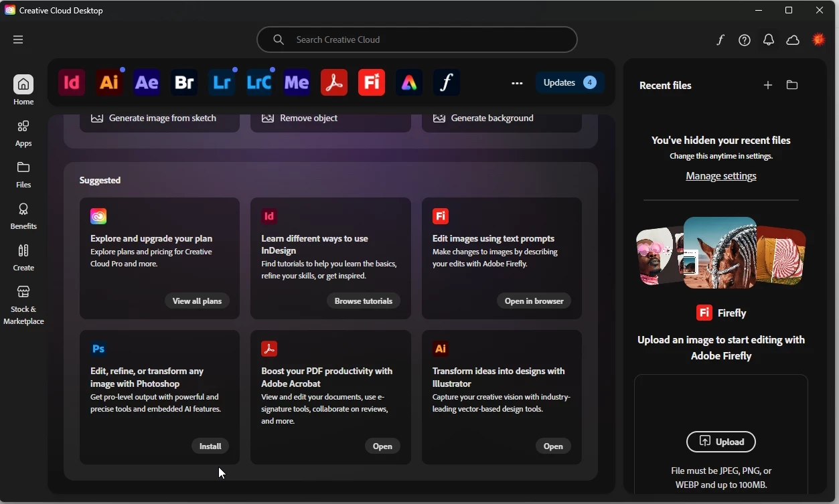Launch After Effects from the app bar
Screen dimensions: 839x504
click(x=147, y=82)
